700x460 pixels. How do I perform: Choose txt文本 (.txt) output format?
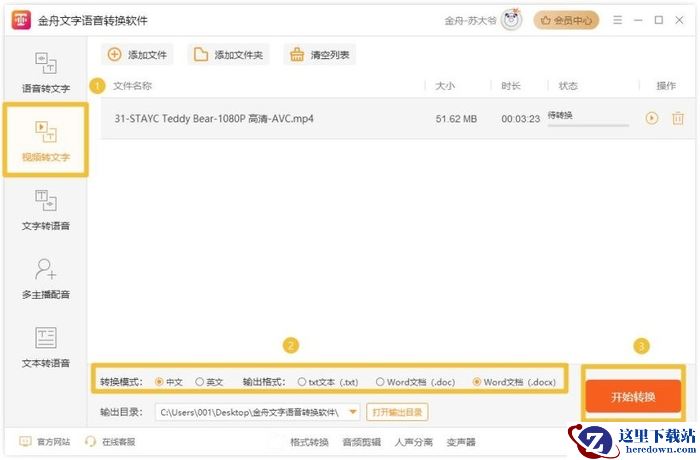click(x=328, y=382)
